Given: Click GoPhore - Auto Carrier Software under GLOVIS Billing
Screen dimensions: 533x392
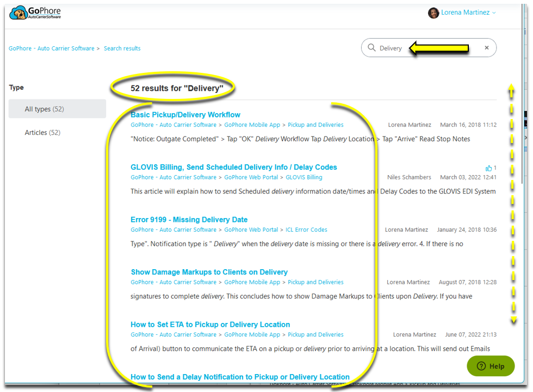Looking at the screenshot, I should coord(173,177).
